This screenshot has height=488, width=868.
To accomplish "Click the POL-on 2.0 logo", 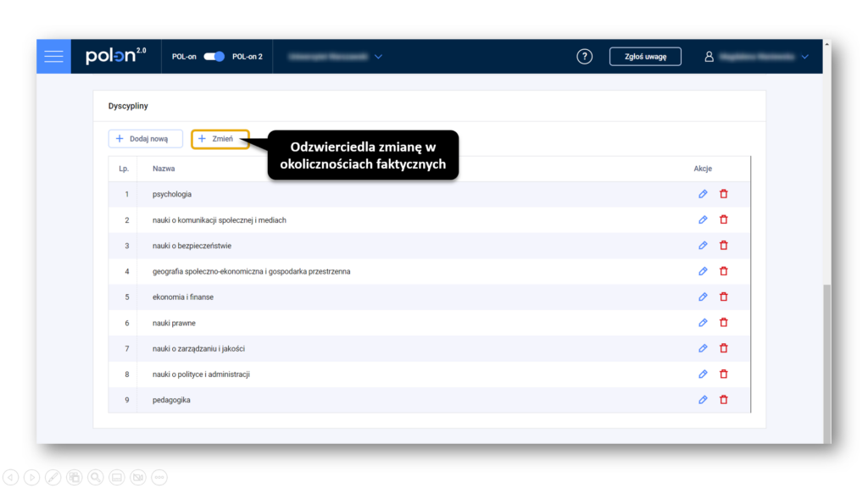I will [115, 56].
